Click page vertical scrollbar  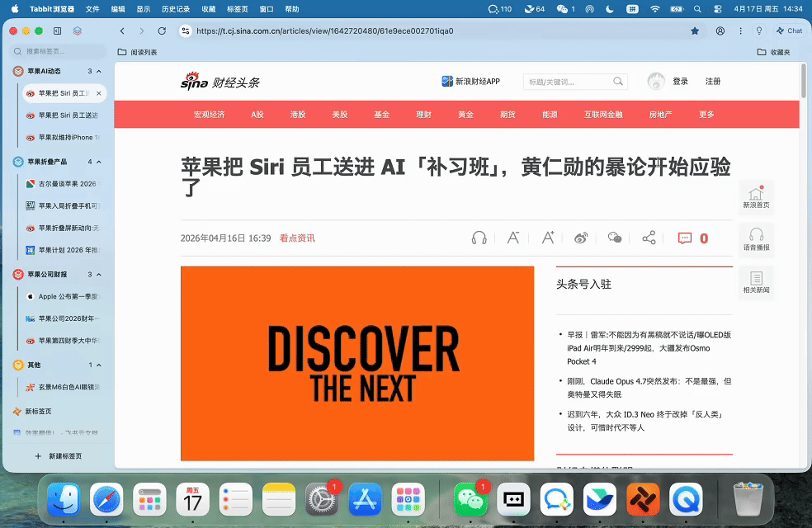[x=803, y=81]
